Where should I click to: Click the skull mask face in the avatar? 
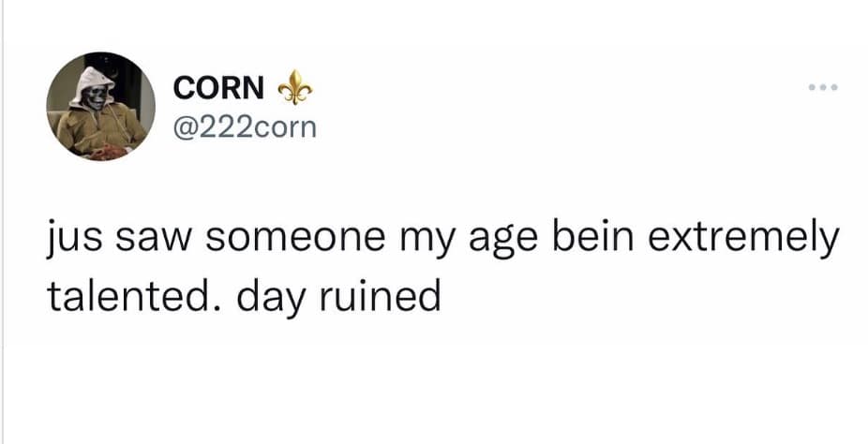coord(93,96)
